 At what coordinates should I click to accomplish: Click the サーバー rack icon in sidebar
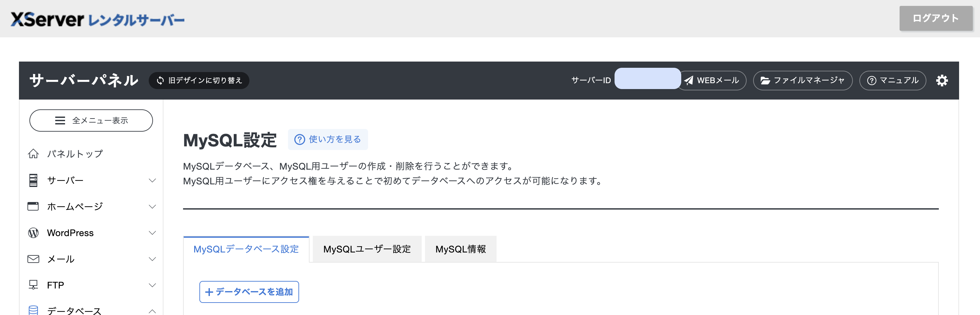pyautogui.click(x=33, y=180)
